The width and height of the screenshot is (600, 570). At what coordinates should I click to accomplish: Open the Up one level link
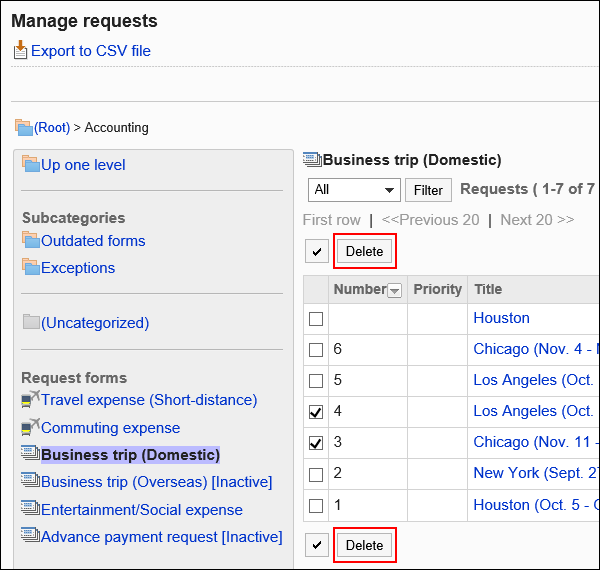pos(83,165)
